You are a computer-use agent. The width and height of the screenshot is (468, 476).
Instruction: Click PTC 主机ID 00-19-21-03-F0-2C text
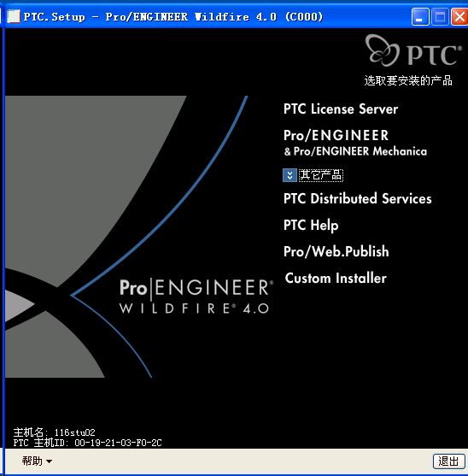point(87,443)
